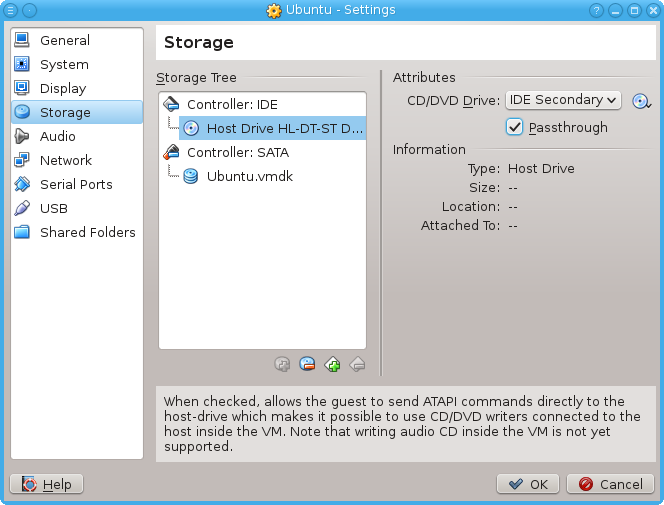
Task: Click the hard disk icon of Ubuntu.vmdk
Action: click(x=191, y=177)
